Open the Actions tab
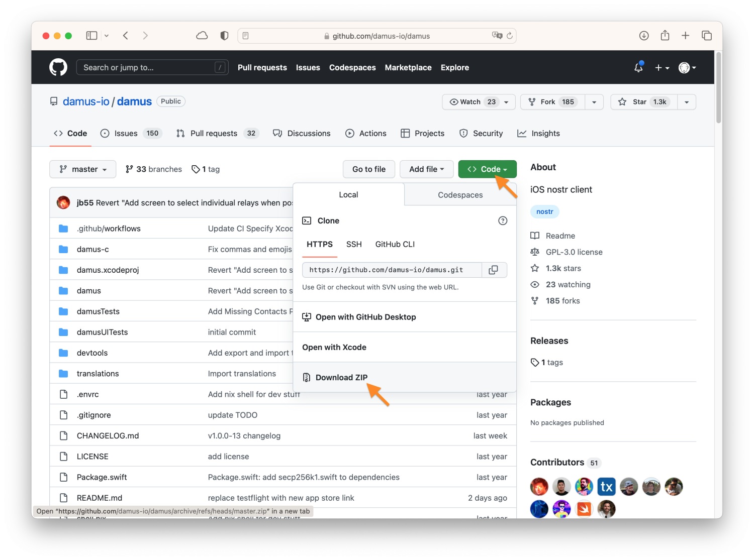 tap(366, 133)
